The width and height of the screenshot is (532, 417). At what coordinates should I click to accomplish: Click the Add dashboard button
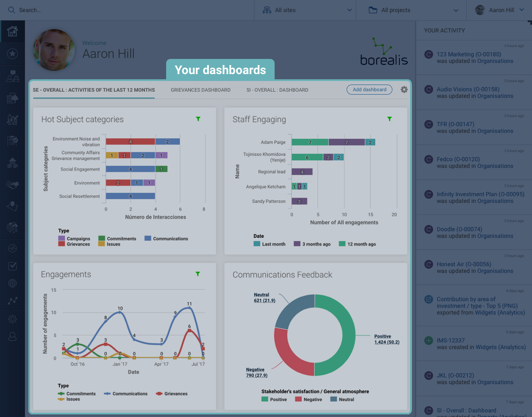coord(369,90)
